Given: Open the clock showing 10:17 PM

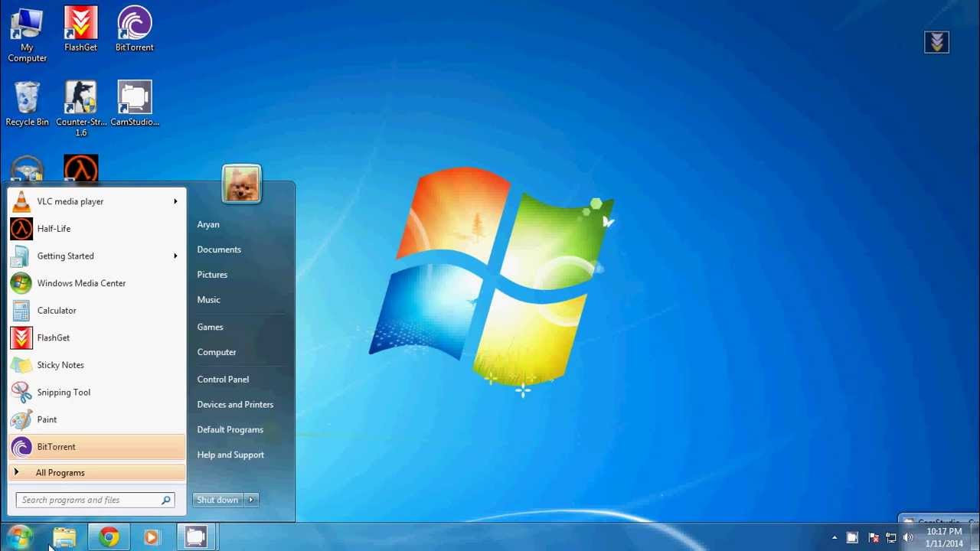Looking at the screenshot, I should click(944, 537).
